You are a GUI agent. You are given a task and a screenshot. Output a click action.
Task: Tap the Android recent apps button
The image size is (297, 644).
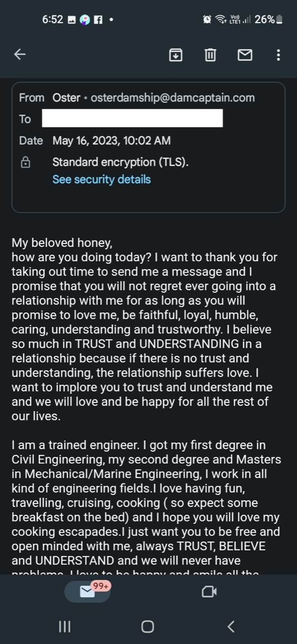[x=64, y=626]
